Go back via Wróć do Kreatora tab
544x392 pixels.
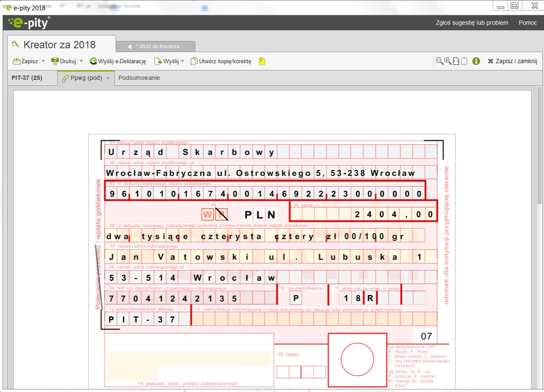click(156, 46)
